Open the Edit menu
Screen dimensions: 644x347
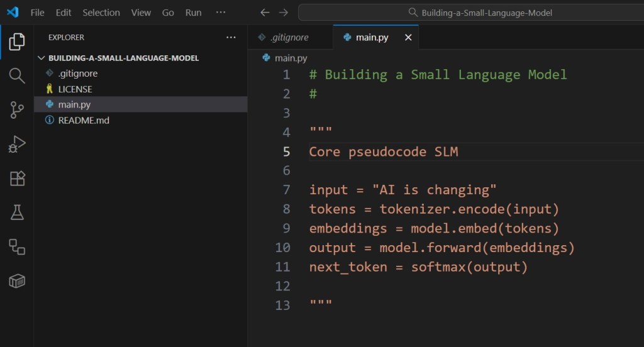pos(64,13)
